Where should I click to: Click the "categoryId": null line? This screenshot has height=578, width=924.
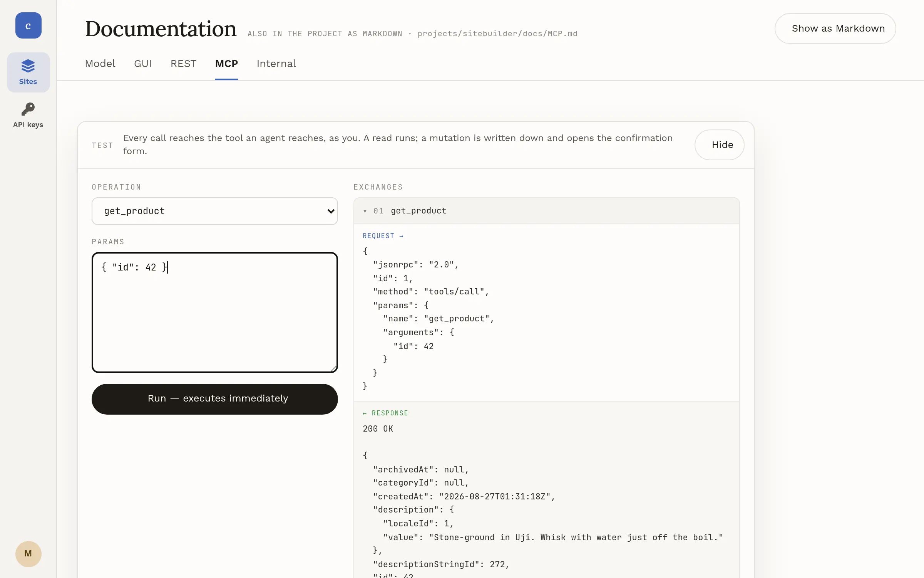pyautogui.click(x=421, y=483)
